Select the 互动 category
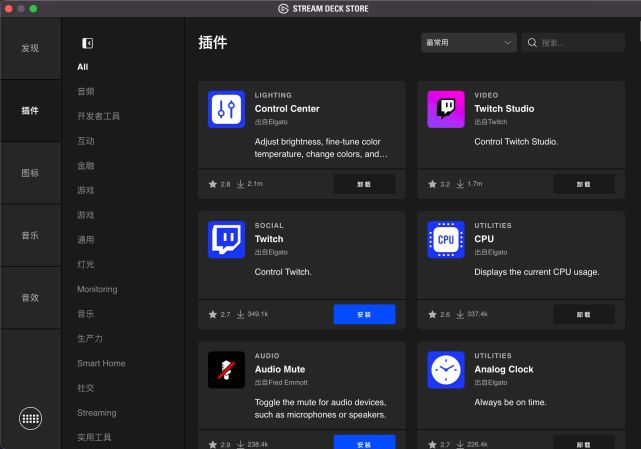The width and height of the screenshot is (641, 449). tap(86, 141)
